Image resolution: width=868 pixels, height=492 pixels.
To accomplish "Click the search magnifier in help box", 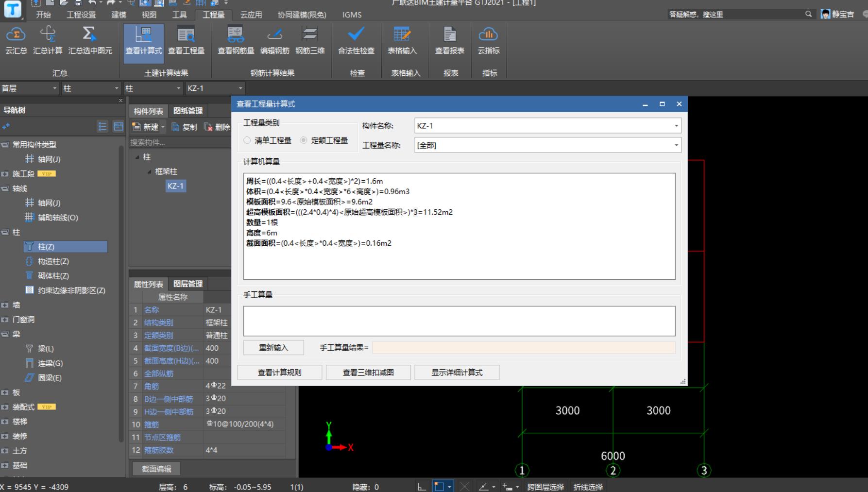I will 808,14.
